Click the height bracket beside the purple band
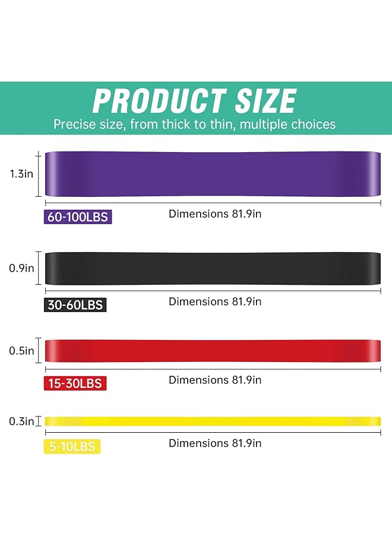The image size is (392, 535). 40,174
